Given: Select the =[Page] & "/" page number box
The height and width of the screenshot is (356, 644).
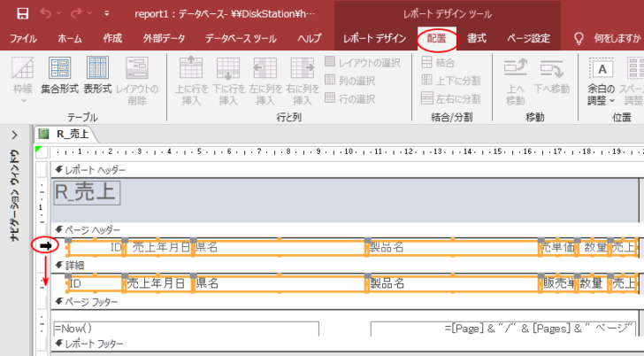Looking at the screenshot, I should (x=503, y=329).
